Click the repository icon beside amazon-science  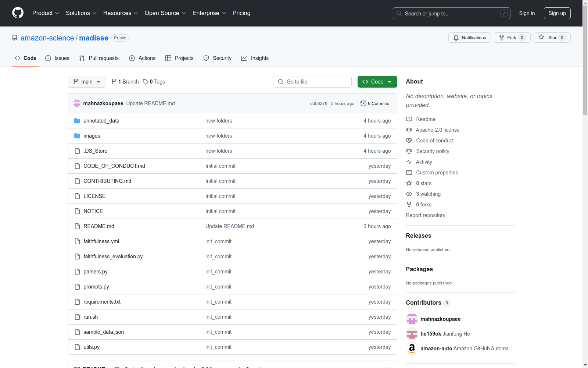(15, 38)
